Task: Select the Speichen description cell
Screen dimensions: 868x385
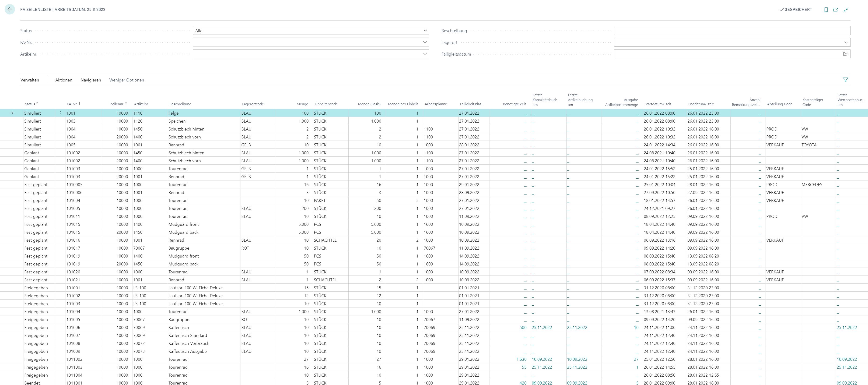Action: coord(204,121)
